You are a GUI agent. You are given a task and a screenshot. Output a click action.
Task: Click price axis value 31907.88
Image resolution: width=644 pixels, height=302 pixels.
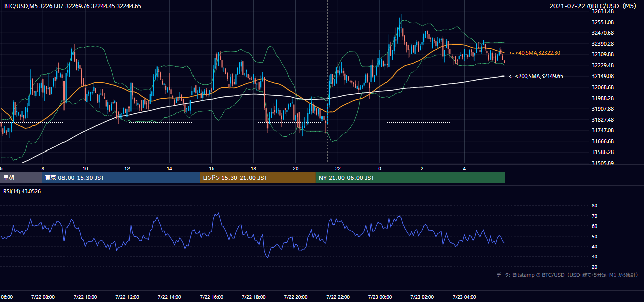[x=603, y=109]
